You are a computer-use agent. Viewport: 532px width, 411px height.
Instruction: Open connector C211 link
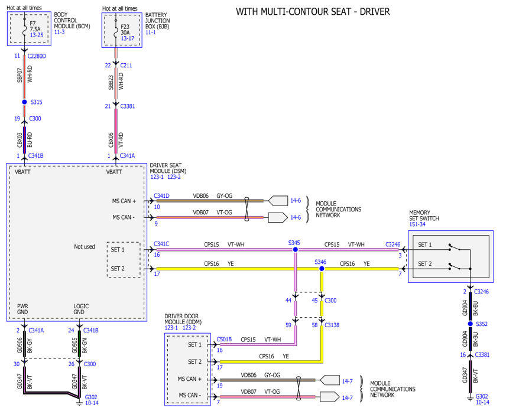[126, 66]
